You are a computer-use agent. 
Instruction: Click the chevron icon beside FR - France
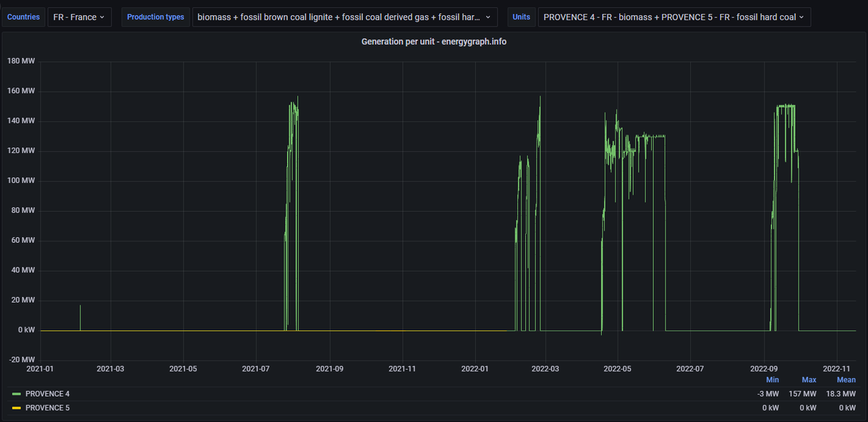click(x=102, y=17)
